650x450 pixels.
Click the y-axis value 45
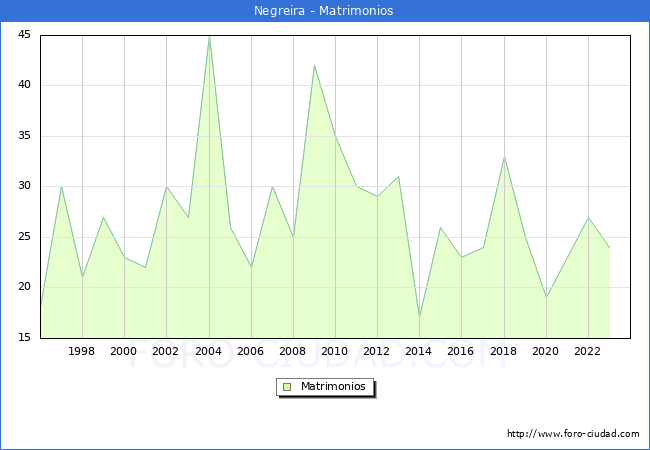24,34
